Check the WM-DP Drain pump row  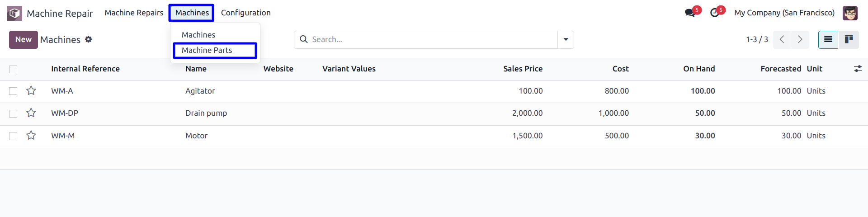pyautogui.click(x=13, y=113)
